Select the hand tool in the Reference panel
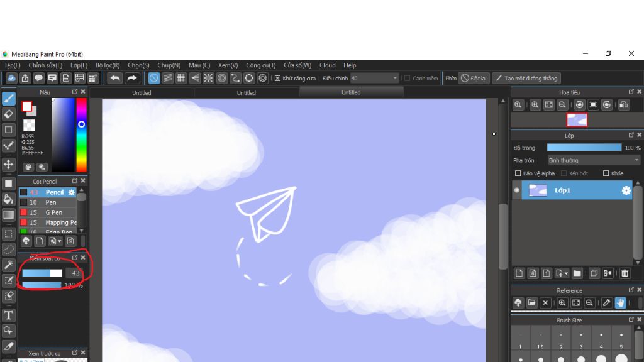644x362 pixels. point(620,303)
